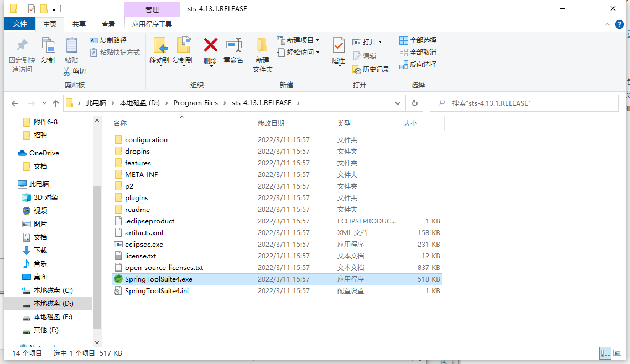
Task: Navigate to 本地磁盘 (D:) breadcrumb
Action: coord(140,103)
